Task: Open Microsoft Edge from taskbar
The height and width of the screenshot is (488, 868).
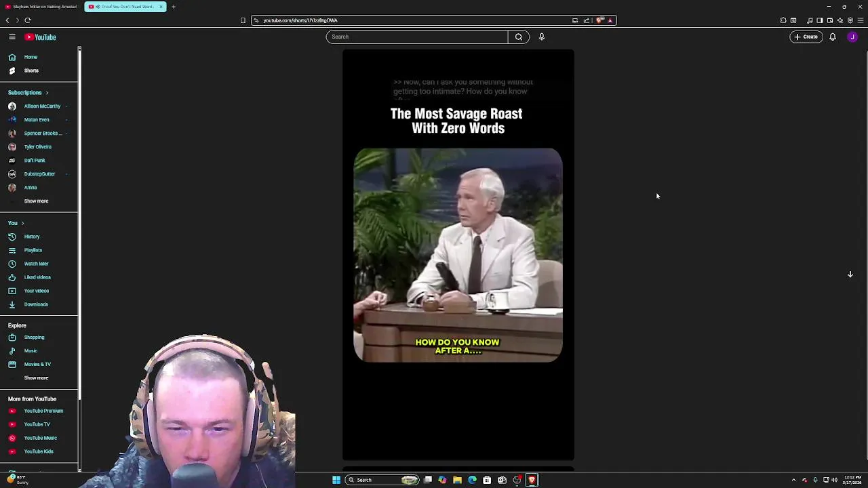Action: [x=473, y=480]
